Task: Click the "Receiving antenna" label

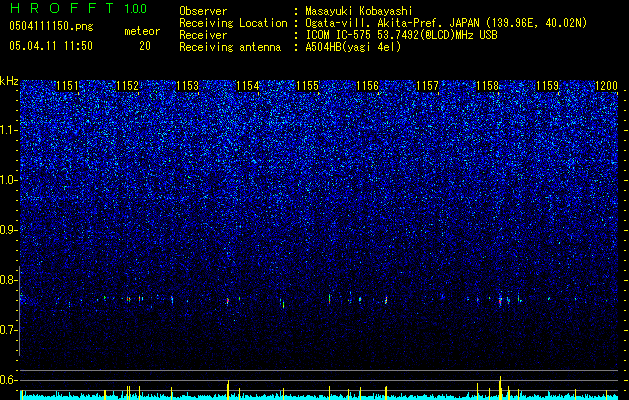Action: click(x=230, y=47)
